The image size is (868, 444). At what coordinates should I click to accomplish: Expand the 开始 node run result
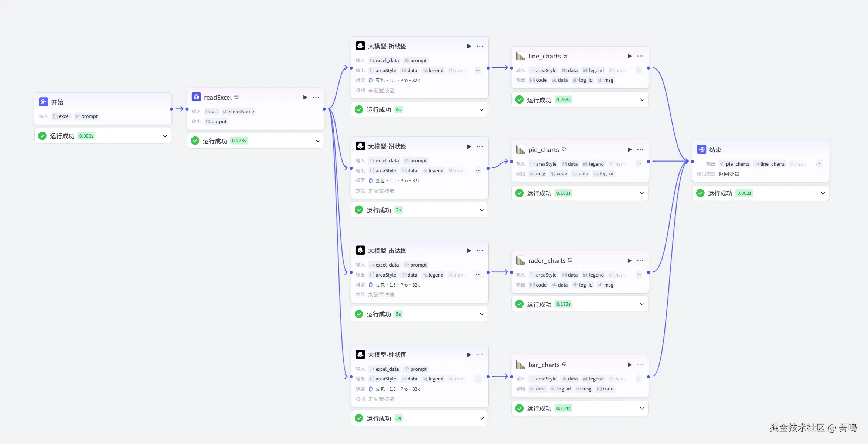165,136
